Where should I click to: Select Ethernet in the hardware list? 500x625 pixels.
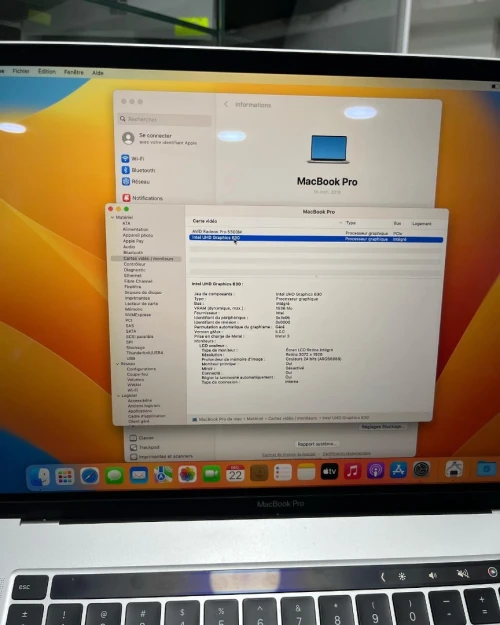pyautogui.click(x=132, y=275)
